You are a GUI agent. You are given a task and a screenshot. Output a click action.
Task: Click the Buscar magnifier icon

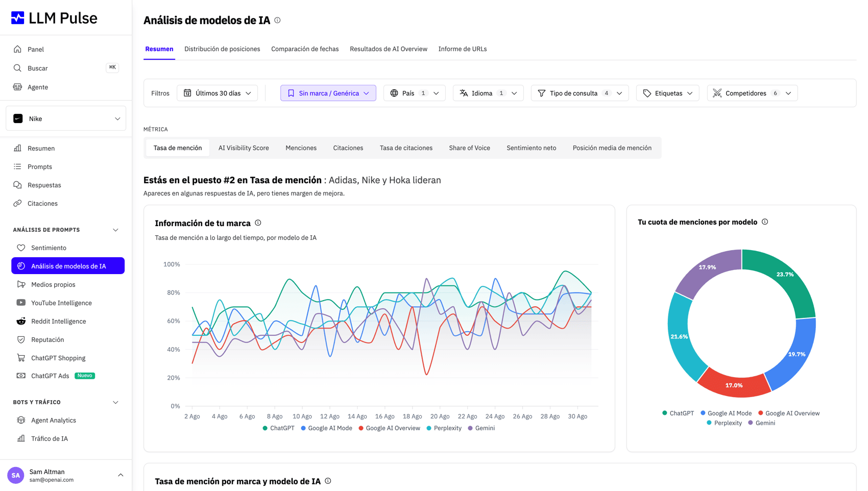point(18,68)
